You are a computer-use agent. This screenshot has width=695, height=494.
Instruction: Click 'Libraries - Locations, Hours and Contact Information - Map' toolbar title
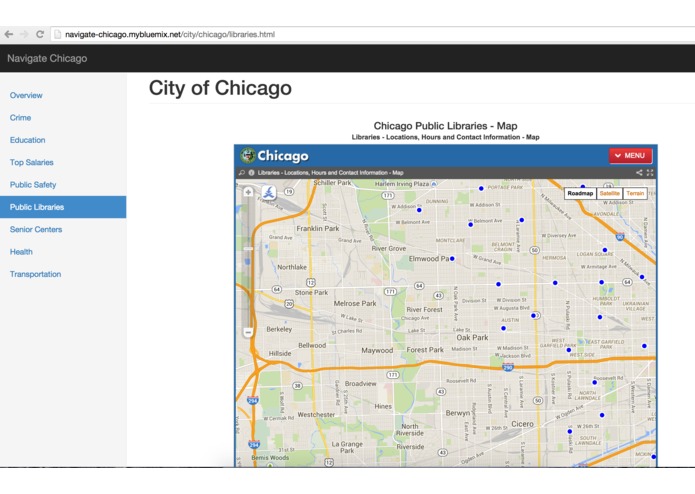pyautogui.click(x=331, y=173)
